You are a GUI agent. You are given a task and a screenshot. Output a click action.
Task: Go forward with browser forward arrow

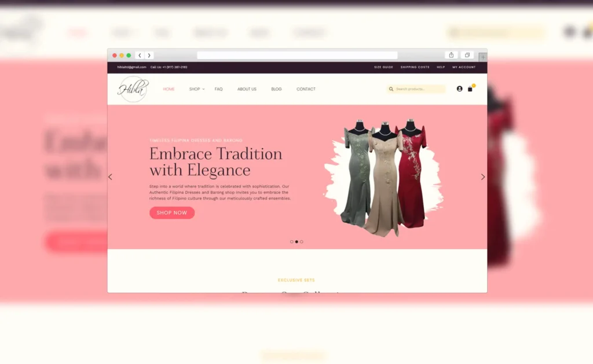[x=149, y=56]
